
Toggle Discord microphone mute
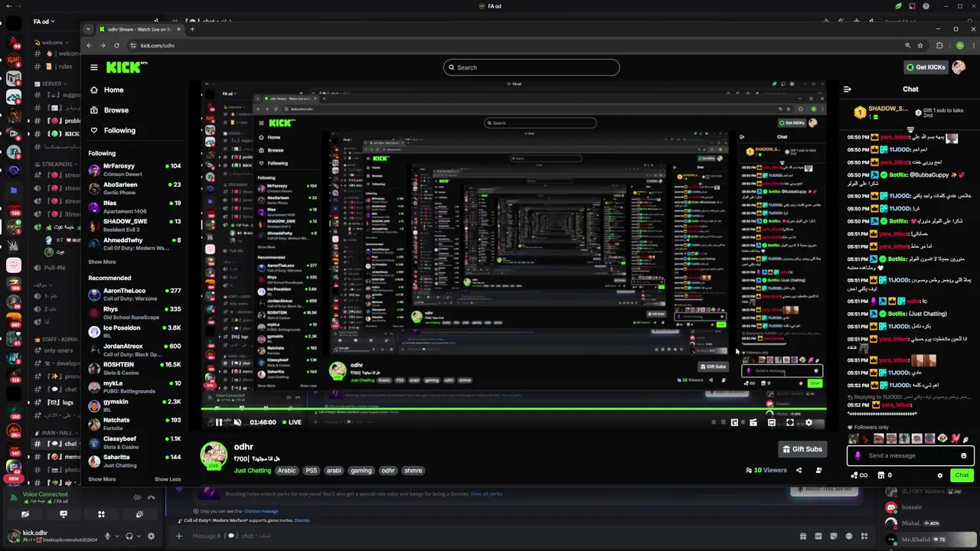[x=108, y=536]
